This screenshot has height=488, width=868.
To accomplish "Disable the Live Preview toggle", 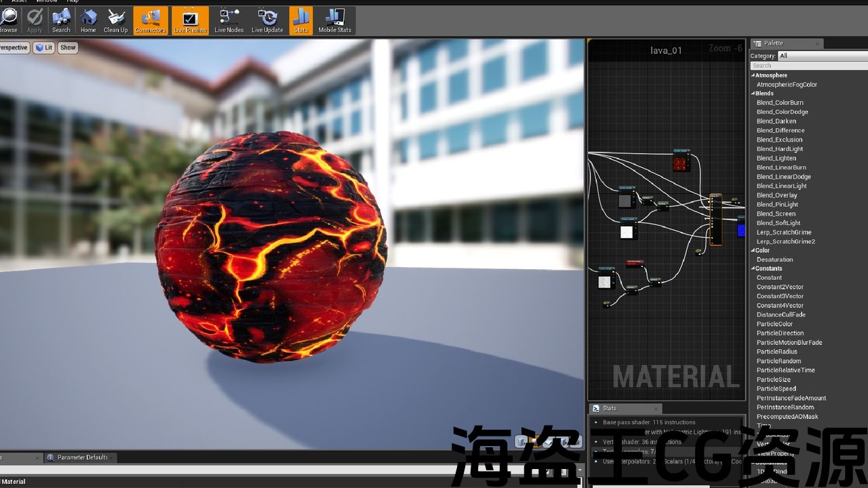I will (x=191, y=20).
